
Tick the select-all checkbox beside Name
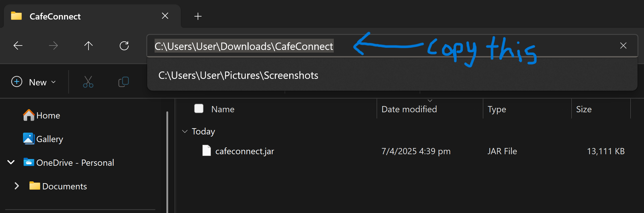point(199,108)
